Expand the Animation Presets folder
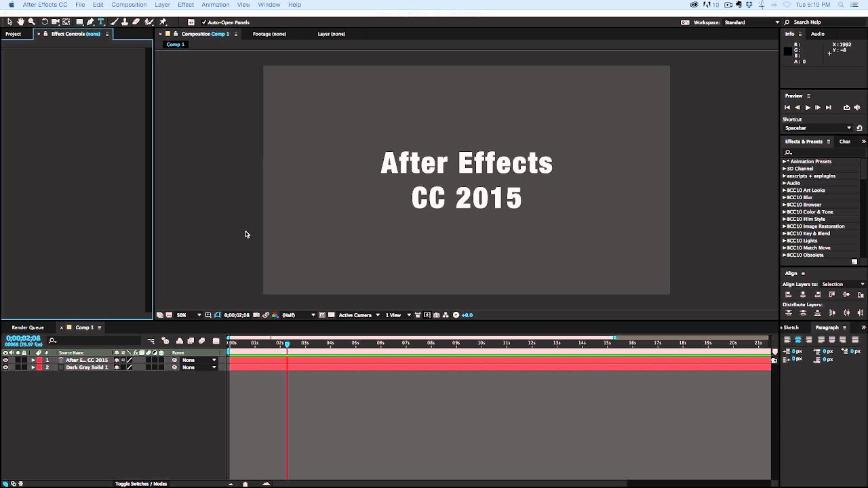 coord(785,161)
